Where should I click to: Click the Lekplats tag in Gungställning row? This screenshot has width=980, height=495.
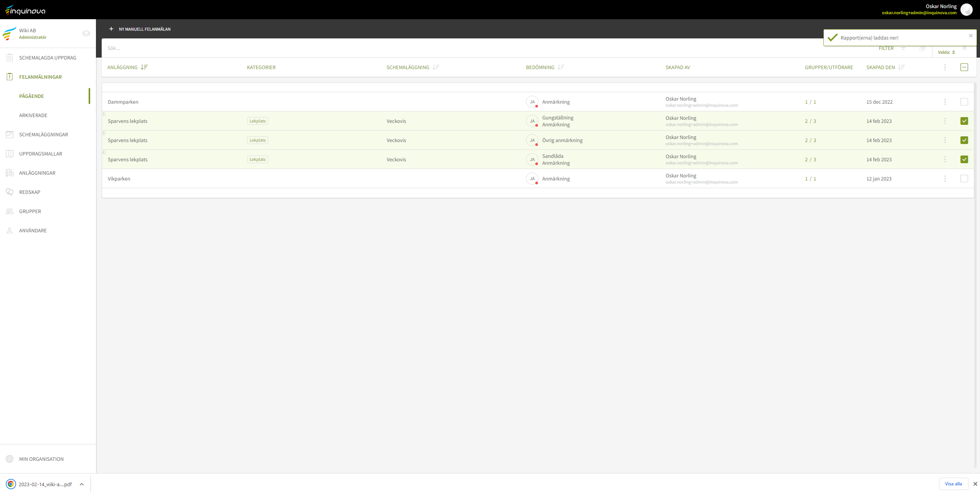[x=257, y=121]
